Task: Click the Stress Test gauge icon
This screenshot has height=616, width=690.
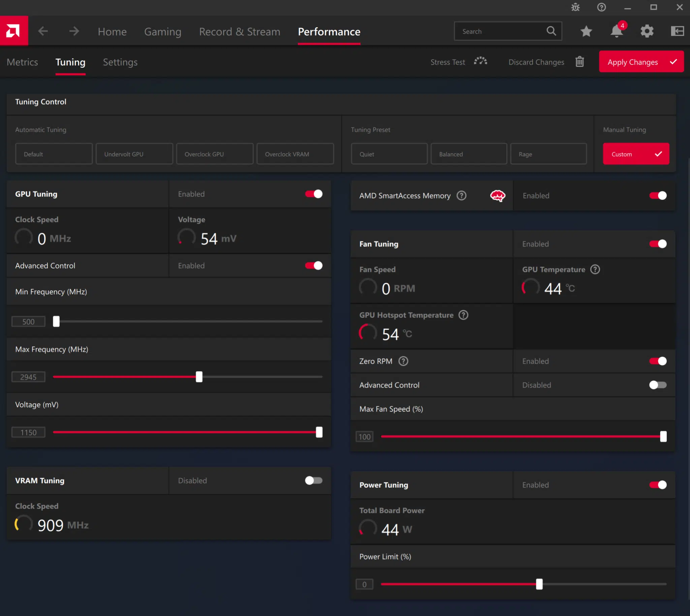Action: (480, 62)
